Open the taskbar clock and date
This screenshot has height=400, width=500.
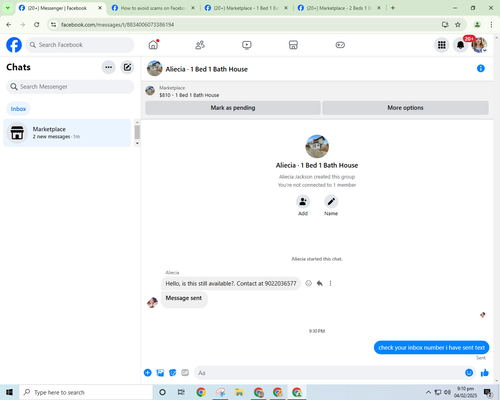[x=465, y=392]
